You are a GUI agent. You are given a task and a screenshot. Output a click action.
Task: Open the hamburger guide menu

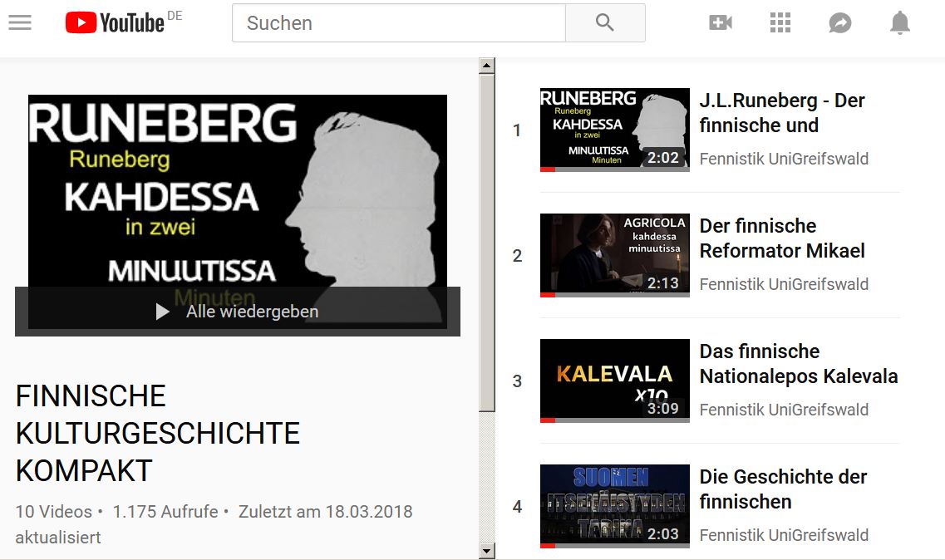tap(20, 23)
